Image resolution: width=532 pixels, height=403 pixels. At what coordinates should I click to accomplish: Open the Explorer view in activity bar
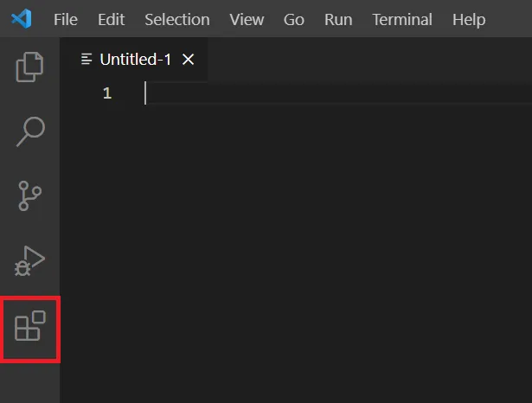30,67
